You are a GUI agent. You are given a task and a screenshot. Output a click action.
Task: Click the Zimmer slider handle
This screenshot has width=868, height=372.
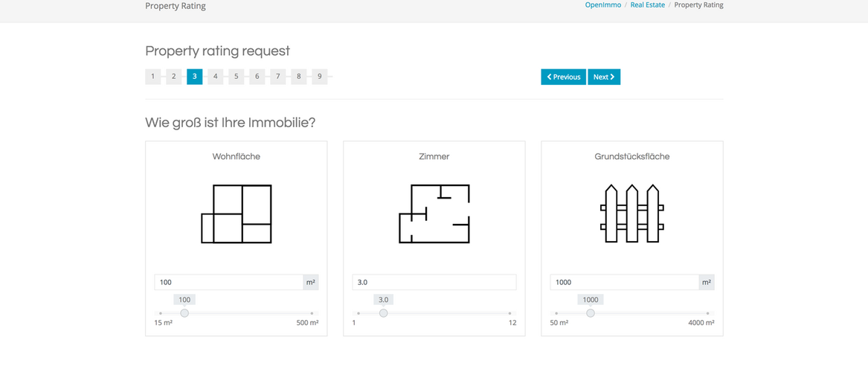383,313
